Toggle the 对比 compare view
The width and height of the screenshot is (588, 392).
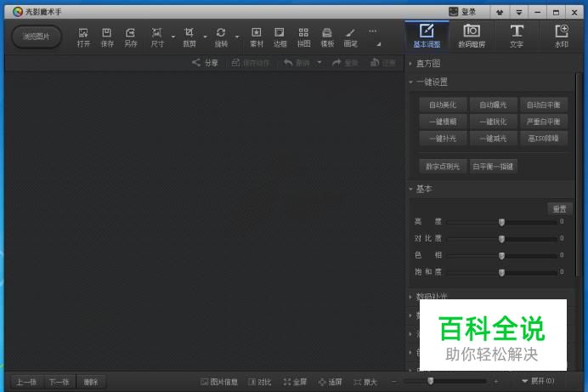259,382
